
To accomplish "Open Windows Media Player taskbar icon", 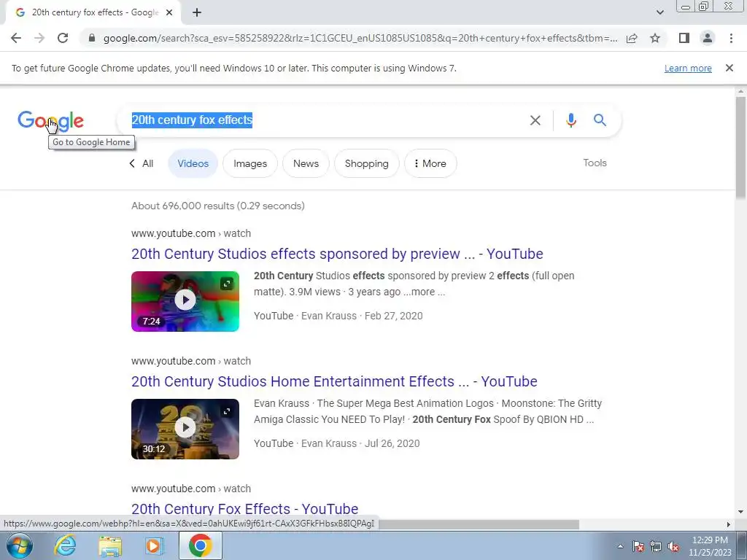I will pyautogui.click(x=153, y=545).
